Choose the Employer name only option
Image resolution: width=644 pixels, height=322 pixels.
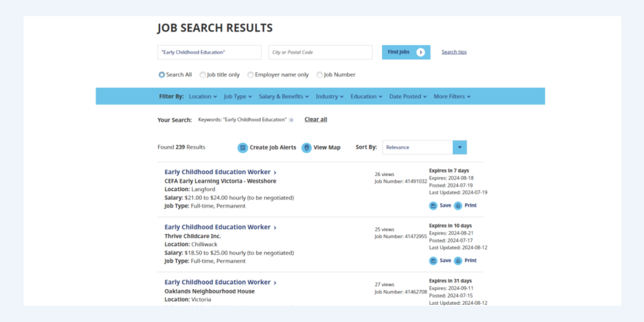tap(250, 74)
